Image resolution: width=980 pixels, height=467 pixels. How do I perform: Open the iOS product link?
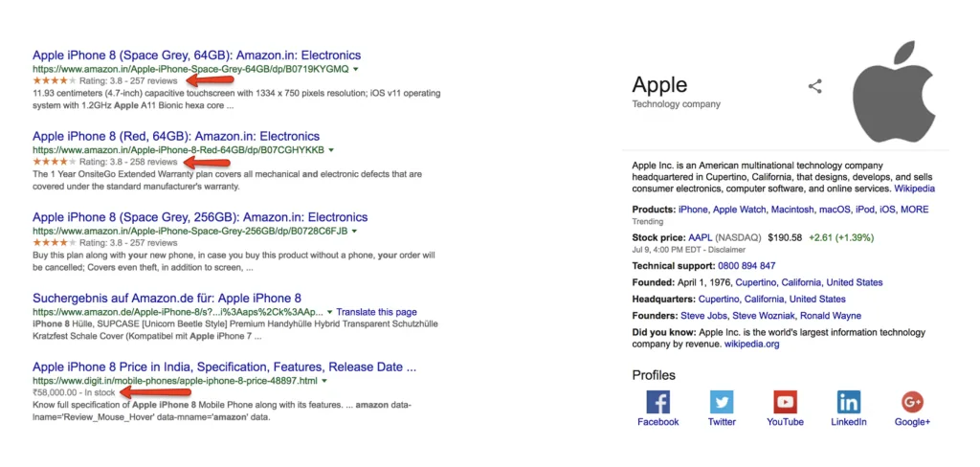887,210
